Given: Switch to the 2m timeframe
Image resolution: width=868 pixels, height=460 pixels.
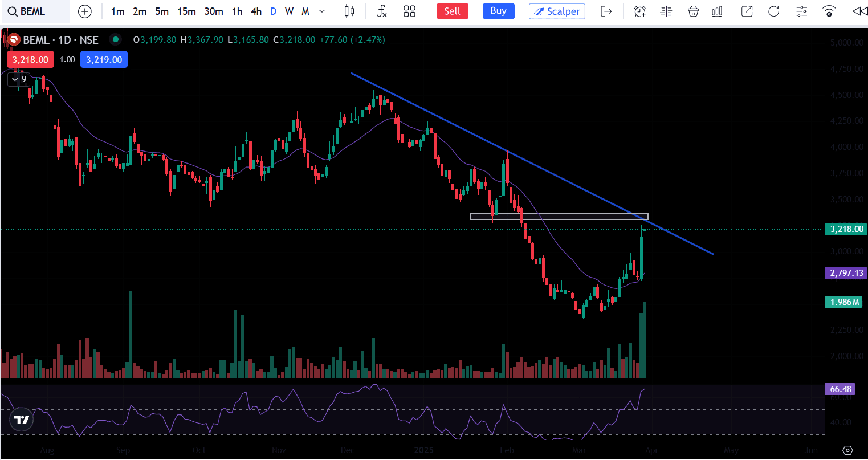Looking at the screenshot, I should (x=140, y=11).
